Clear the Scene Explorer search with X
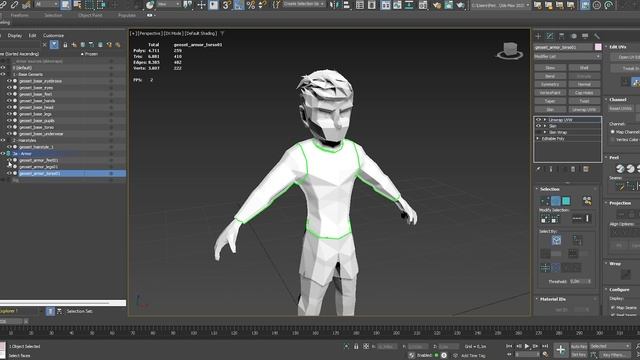 (44, 44)
